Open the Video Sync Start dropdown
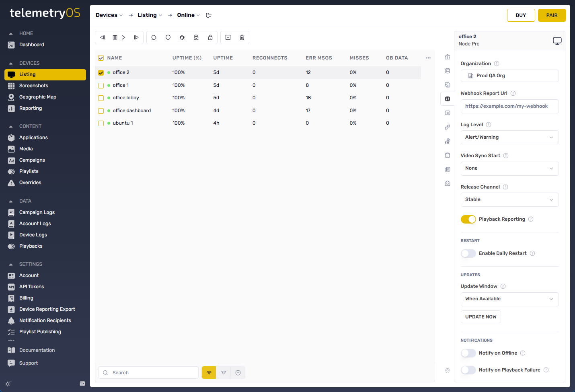 coord(509,168)
